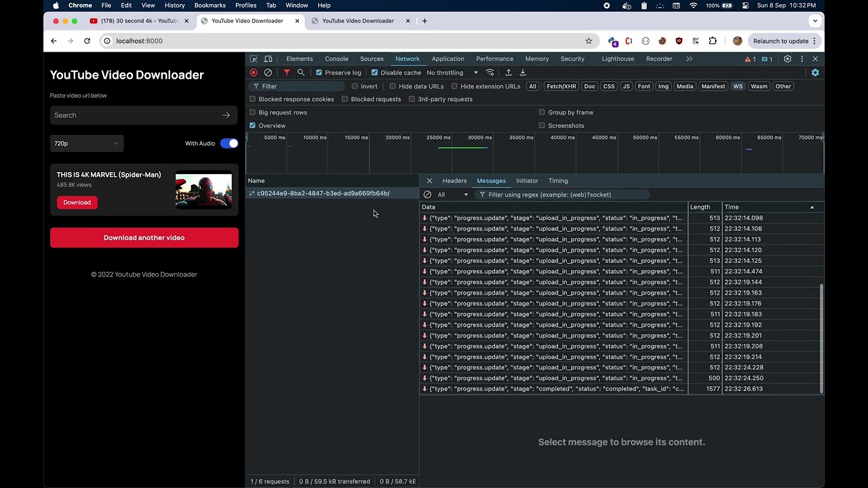
Task: Expand the more DevTools tabs chevron
Action: (689, 59)
